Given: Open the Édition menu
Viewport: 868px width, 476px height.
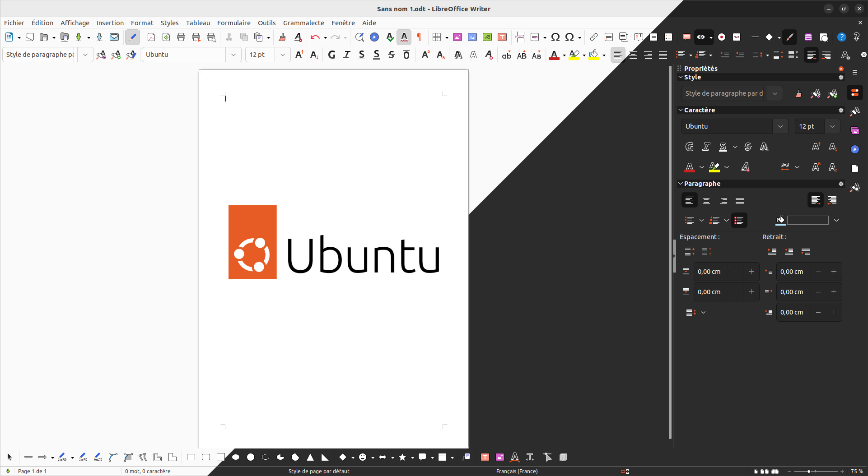Looking at the screenshot, I should [x=42, y=23].
